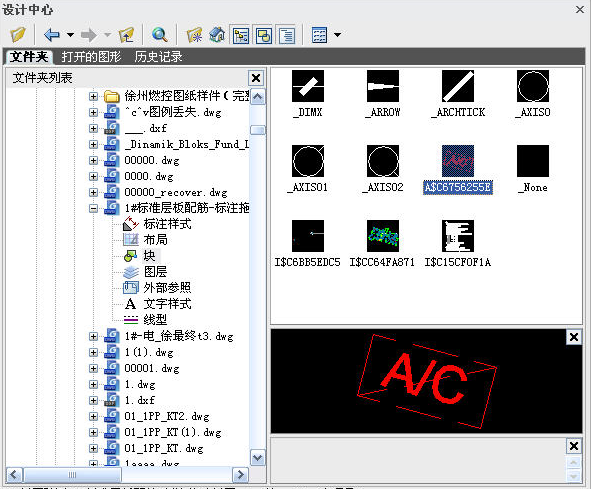This screenshot has width=591, height=489.
Task: Click the Load folder icon in toolbar
Action: pyautogui.click(x=18, y=35)
